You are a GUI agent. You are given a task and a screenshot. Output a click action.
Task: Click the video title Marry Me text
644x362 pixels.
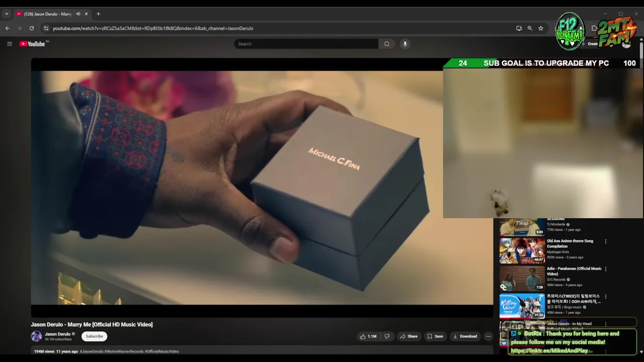click(92, 325)
